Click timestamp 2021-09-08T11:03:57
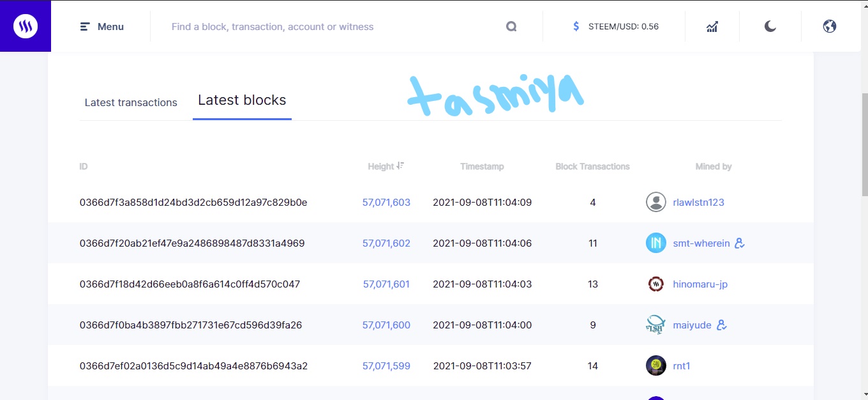 click(x=483, y=366)
